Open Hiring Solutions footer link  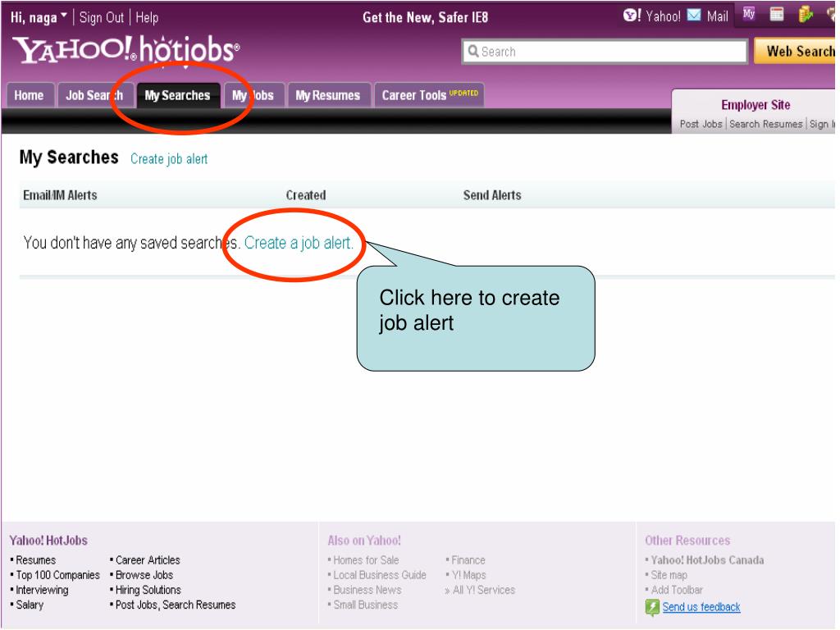[148, 591]
